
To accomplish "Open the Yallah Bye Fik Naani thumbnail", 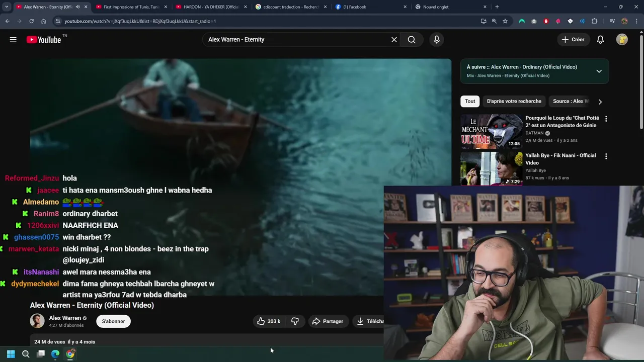I will pos(492,169).
